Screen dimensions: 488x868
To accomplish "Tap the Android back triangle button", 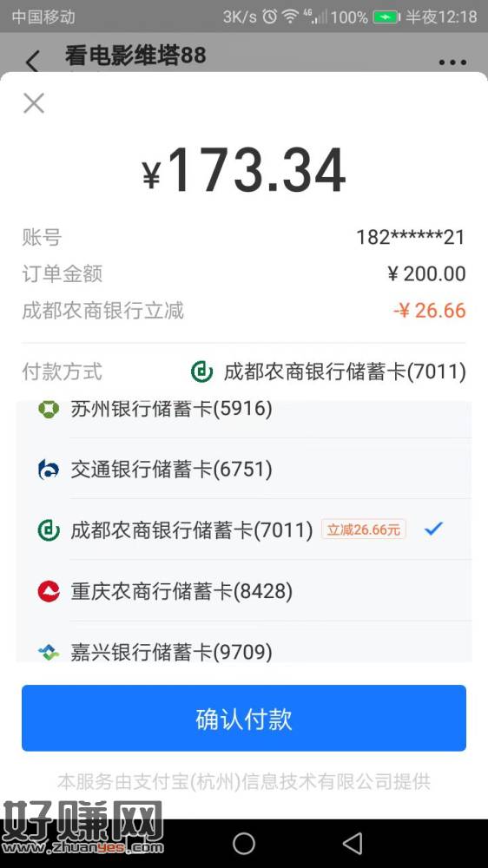I will point(353,844).
